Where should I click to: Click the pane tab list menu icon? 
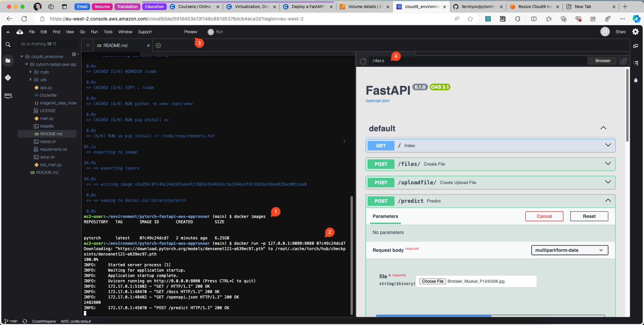click(x=88, y=45)
